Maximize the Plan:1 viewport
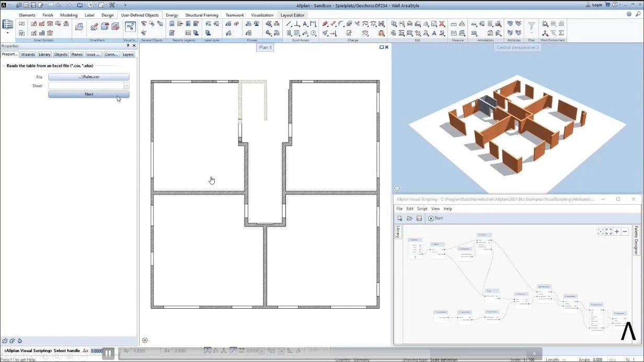Viewport: 644px width, 362px height. click(x=382, y=47)
